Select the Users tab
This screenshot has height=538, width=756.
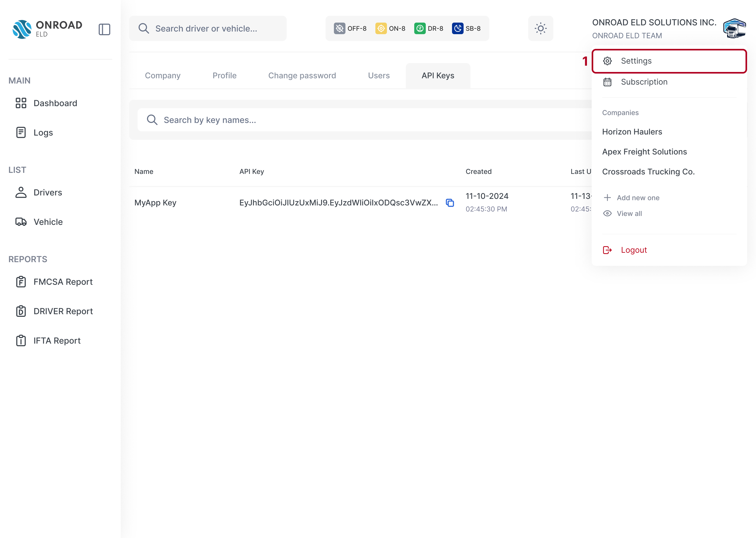pyautogui.click(x=379, y=75)
